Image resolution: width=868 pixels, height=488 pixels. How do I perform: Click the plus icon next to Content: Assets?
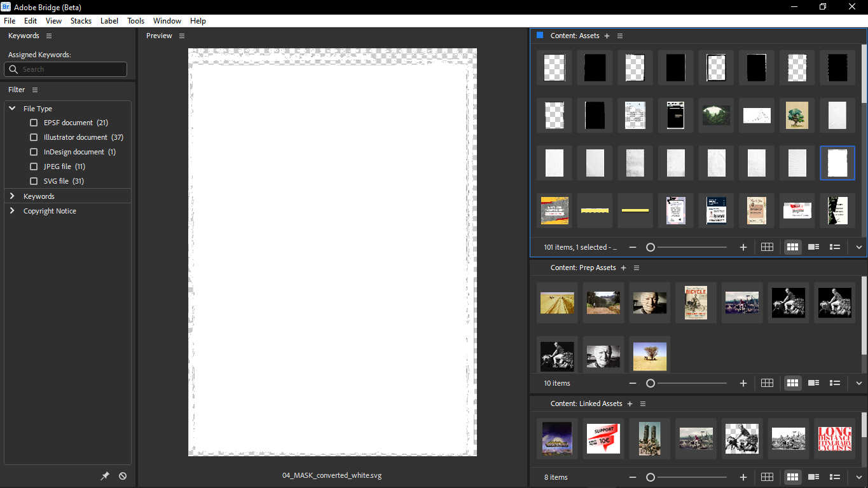tap(607, 36)
